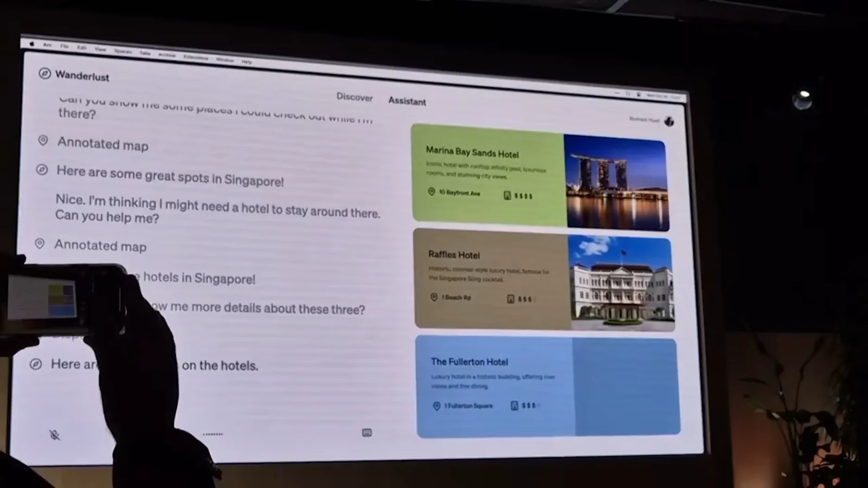
Task: Switch to the Assistant tab
Action: click(x=407, y=101)
